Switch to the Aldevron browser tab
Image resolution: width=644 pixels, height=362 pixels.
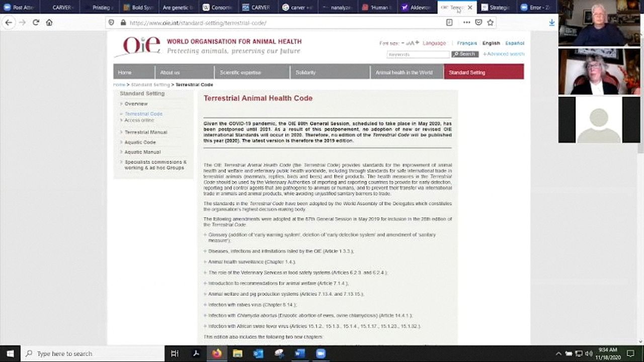pyautogui.click(x=418, y=8)
